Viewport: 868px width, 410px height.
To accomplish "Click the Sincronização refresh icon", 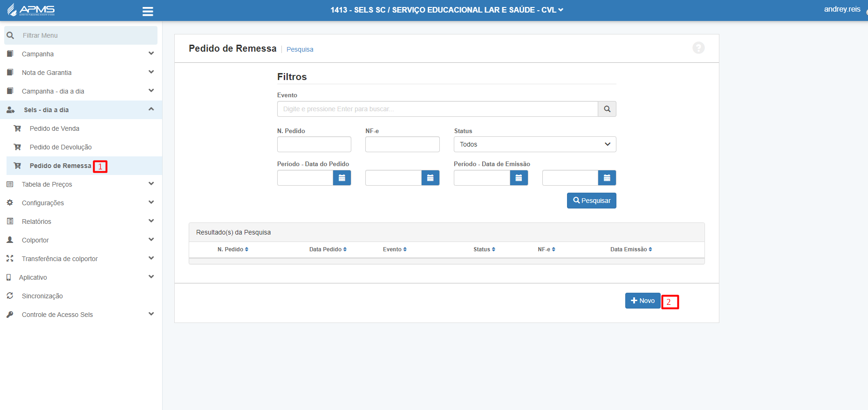I will click(10, 296).
